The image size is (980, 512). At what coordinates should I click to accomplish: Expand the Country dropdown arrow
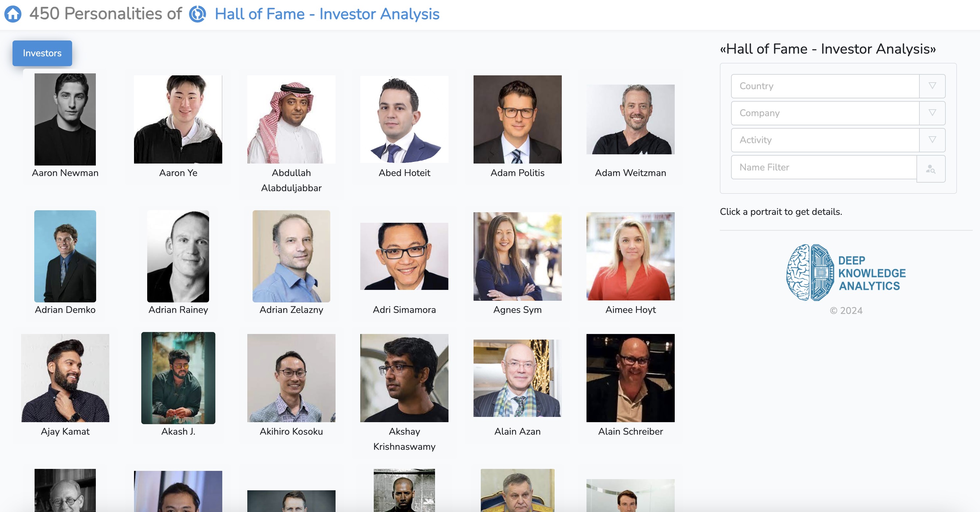click(x=932, y=86)
